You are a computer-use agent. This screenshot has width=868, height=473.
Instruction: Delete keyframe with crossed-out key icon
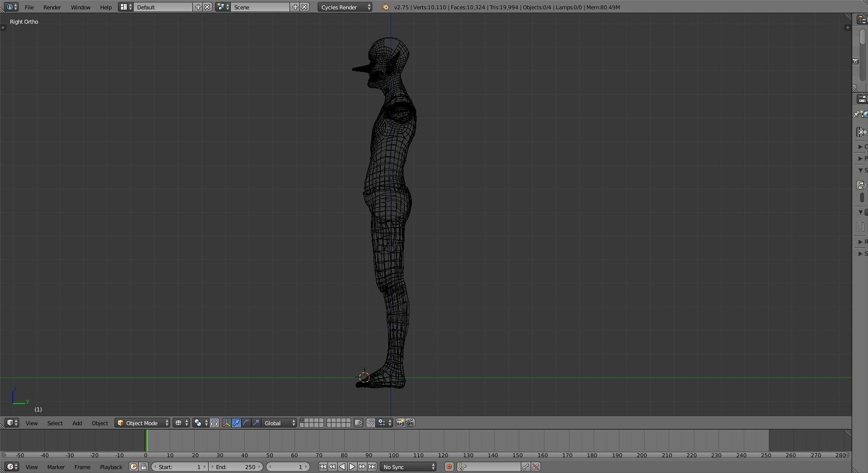536,467
